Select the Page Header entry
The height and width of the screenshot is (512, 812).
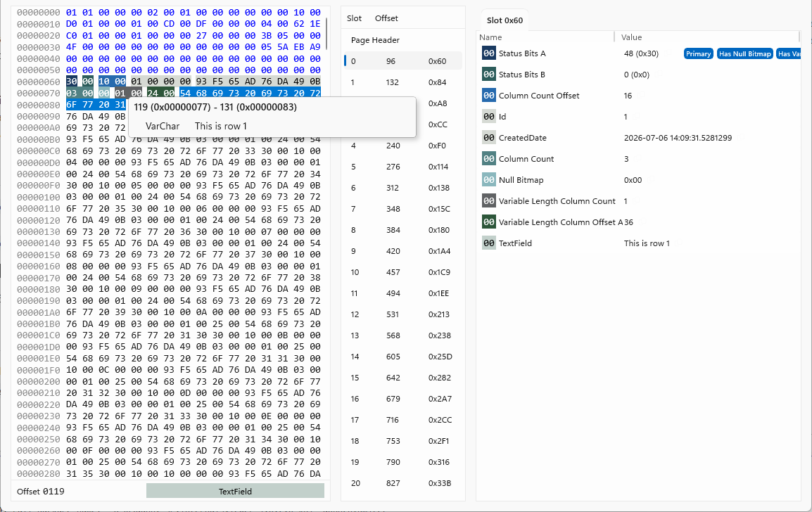403,40
